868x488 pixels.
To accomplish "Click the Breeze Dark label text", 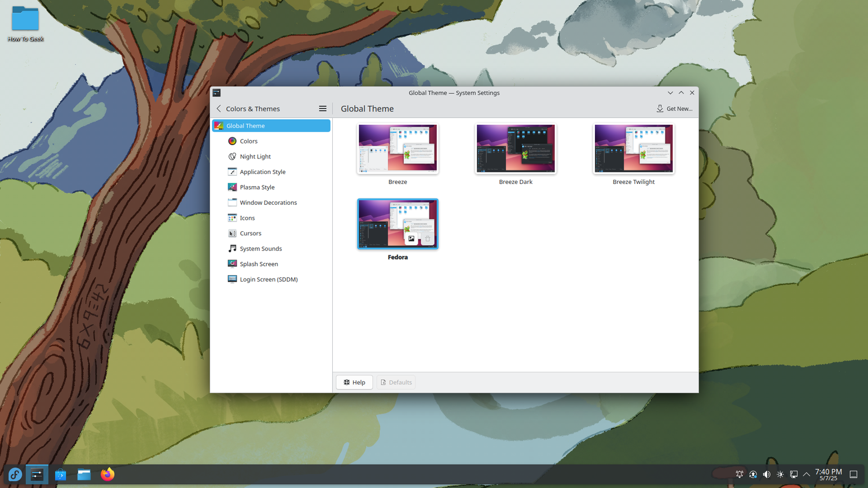I will tap(516, 182).
